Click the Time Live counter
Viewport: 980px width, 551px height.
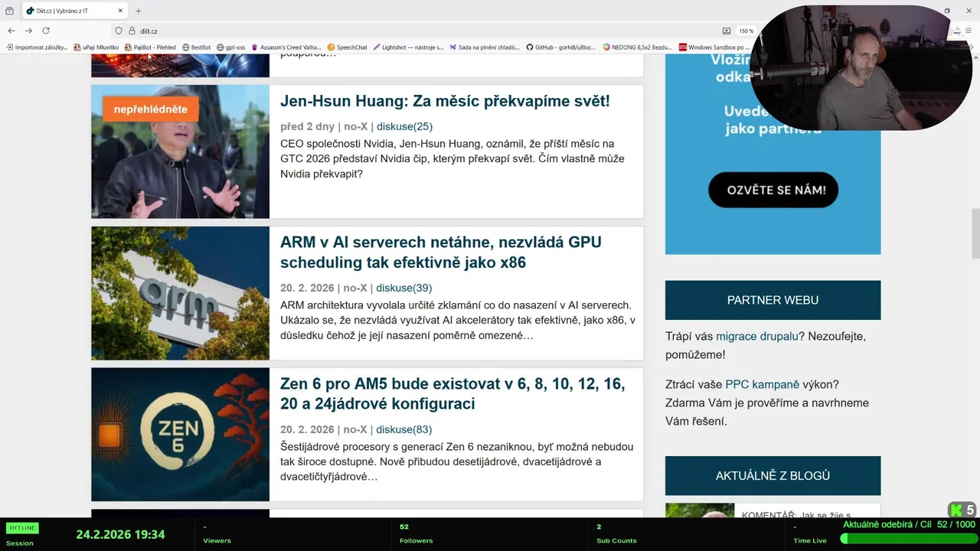click(x=810, y=534)
